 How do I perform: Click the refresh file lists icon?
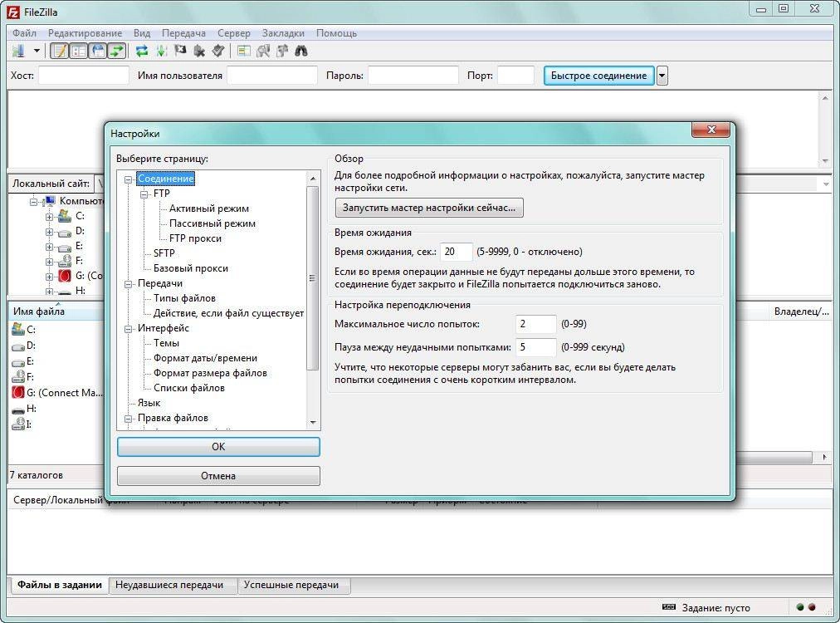point(142,52)
